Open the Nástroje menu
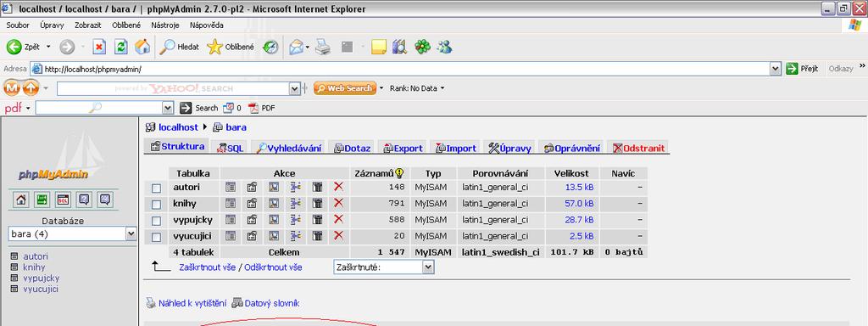This screenshot has height=326, width=868. [x=165, y=25]
